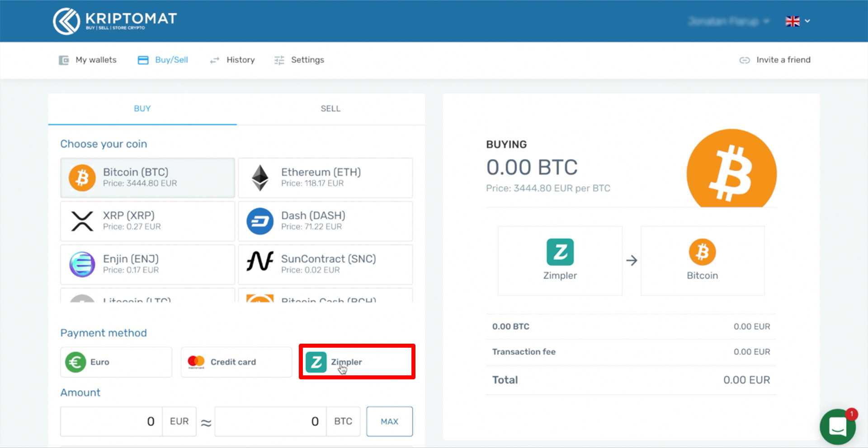This screenshot has width=868, height=448.
Task: Click the card icon beside Buy/Sell
Action: (143, 60)
